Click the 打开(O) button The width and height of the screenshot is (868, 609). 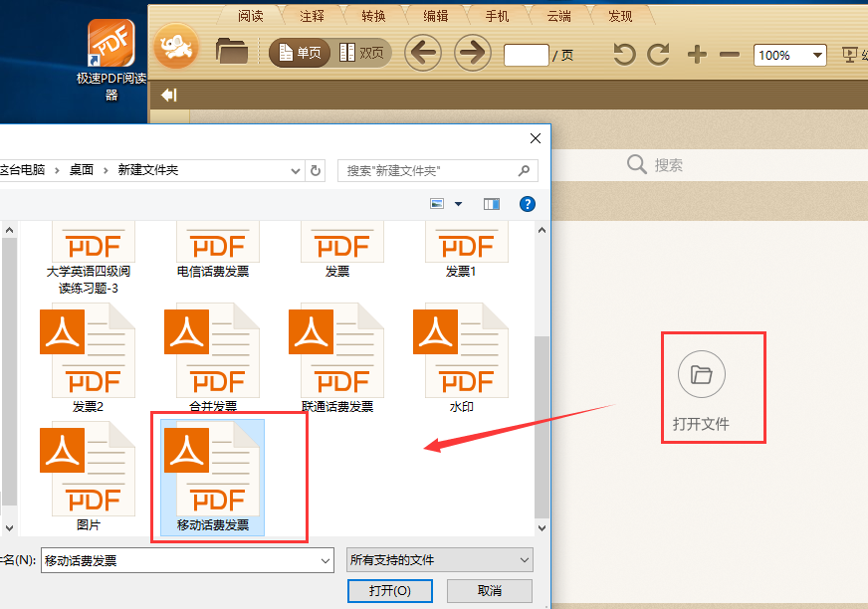(x=390, y=590)
